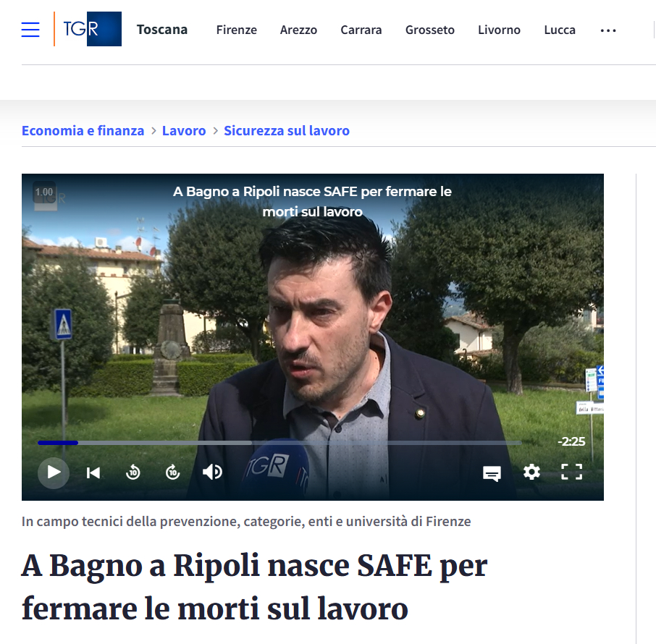656x644 pixels.
Task: Open the Toscana section
Action: pos(162,30)
